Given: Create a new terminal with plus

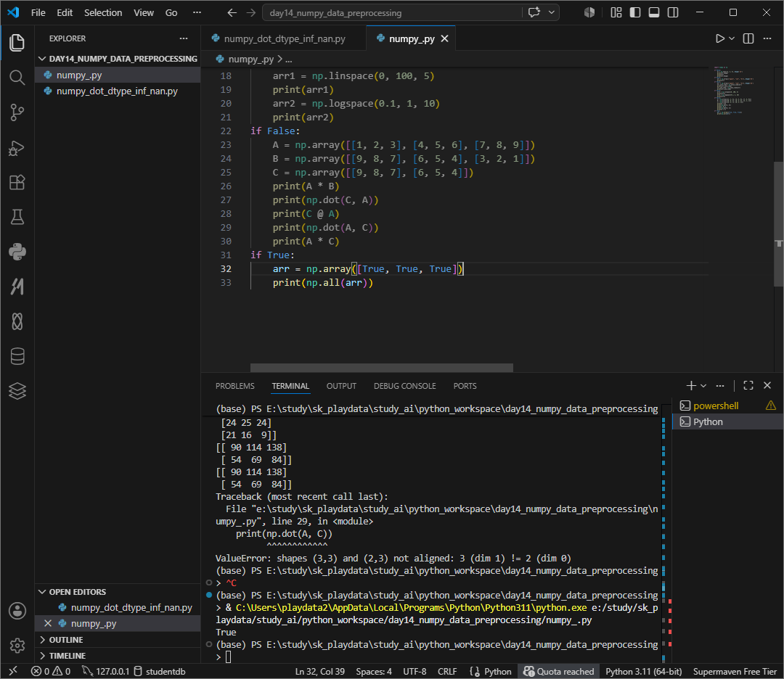Looking at the screenshot, I should coord(691,385).
